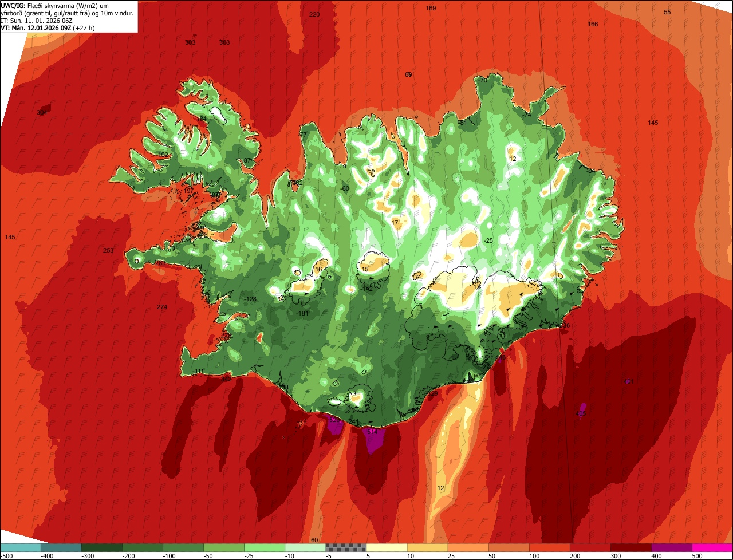This screenshot has width=733, height=560.
Task: Select the maroon swatch between 300 and 400
Action: click(x=630, y=547)
